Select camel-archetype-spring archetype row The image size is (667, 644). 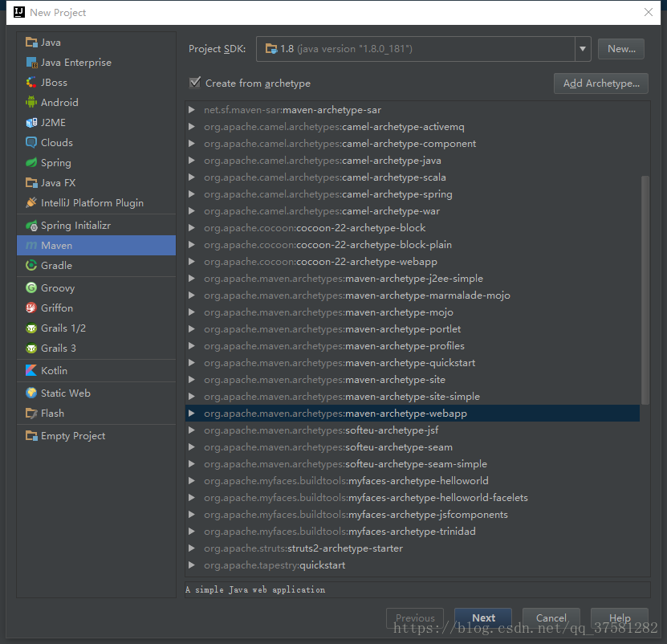pos(413,194)
